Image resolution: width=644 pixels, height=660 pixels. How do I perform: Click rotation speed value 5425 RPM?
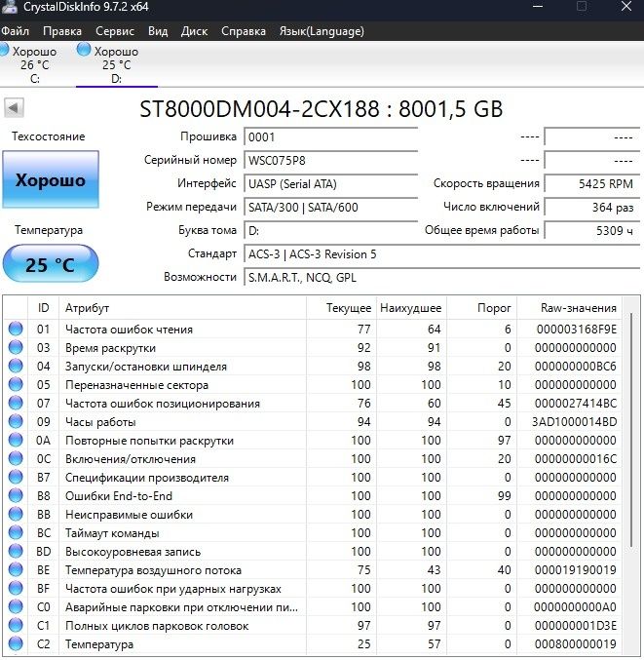pos(592,184)
